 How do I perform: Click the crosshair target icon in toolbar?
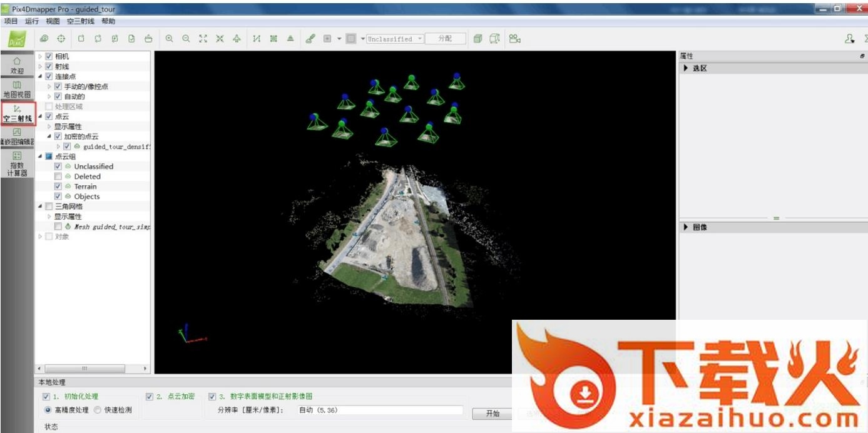61,39
